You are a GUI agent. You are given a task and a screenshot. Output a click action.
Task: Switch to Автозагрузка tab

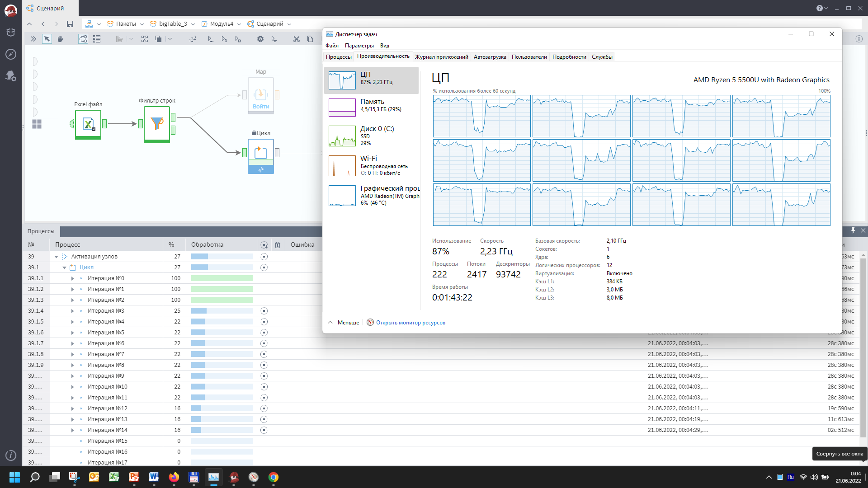[490, 57]
